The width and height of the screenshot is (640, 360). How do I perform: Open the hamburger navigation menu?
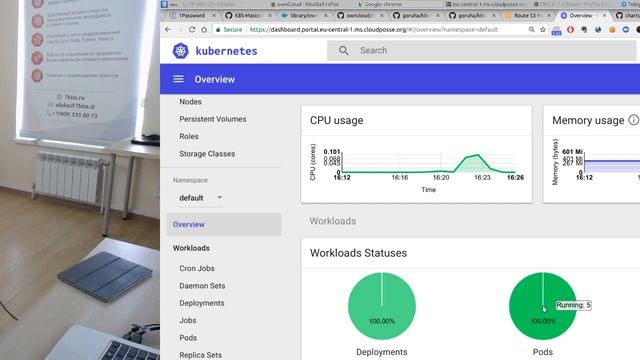tap(178, 79)
